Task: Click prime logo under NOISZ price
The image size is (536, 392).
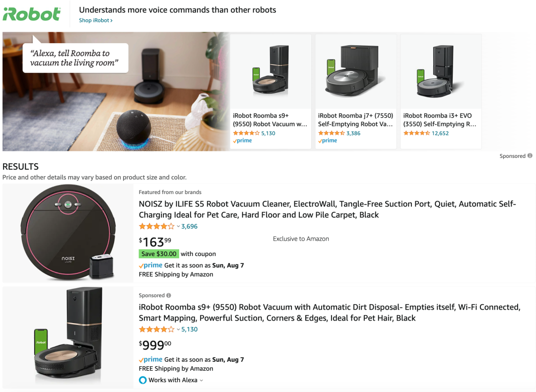Action: coord(150,265)
